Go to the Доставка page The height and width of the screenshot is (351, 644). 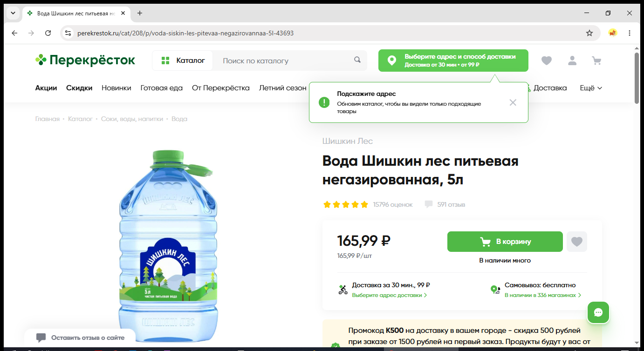pyautogui.click(x=550, y=88)
